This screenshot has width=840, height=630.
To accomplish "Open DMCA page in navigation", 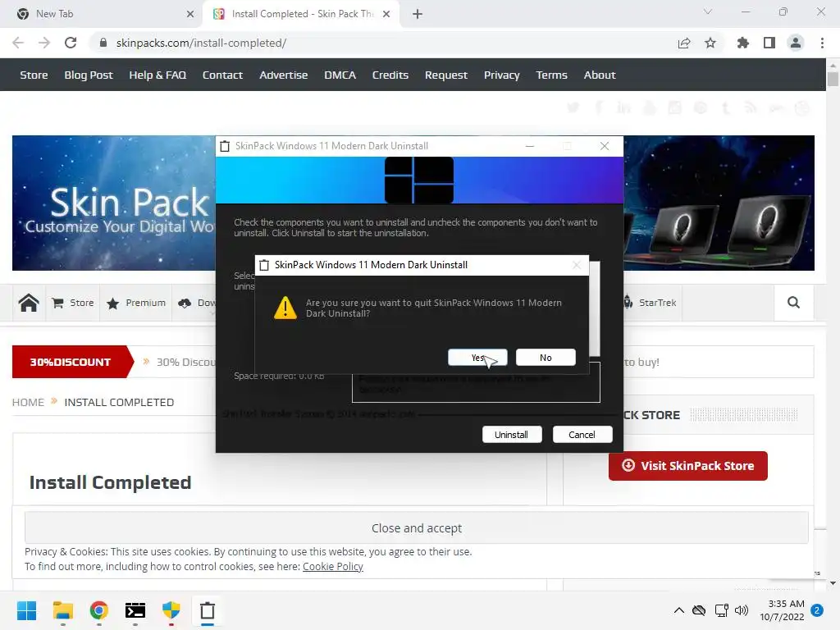I will pyautogui.click(x=340, y=75).
